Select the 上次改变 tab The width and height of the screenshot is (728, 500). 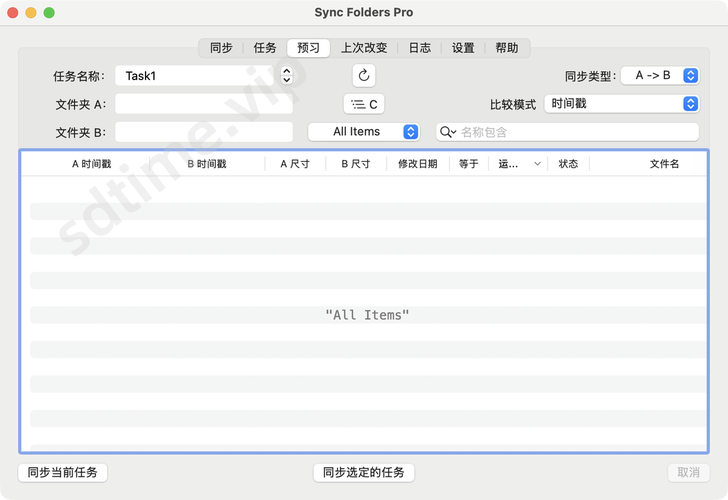click(364, 48)
